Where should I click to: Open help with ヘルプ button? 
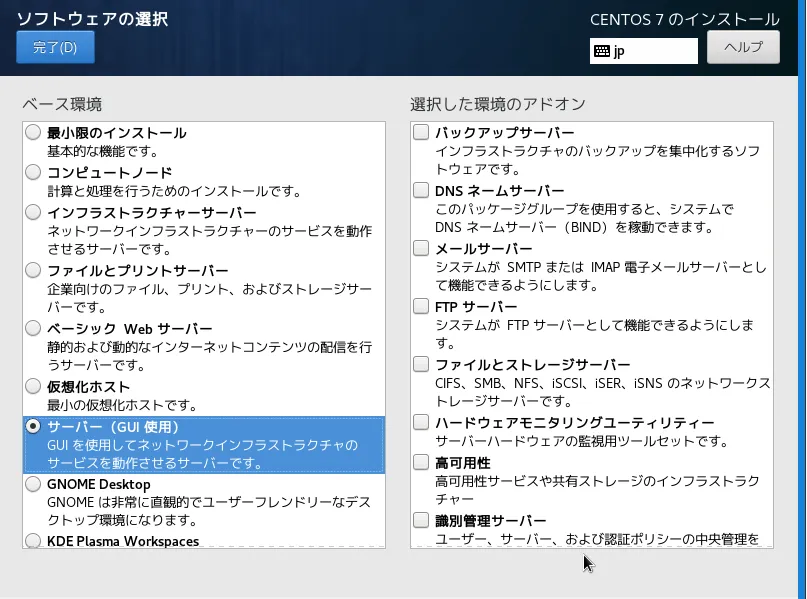(743, 47)
